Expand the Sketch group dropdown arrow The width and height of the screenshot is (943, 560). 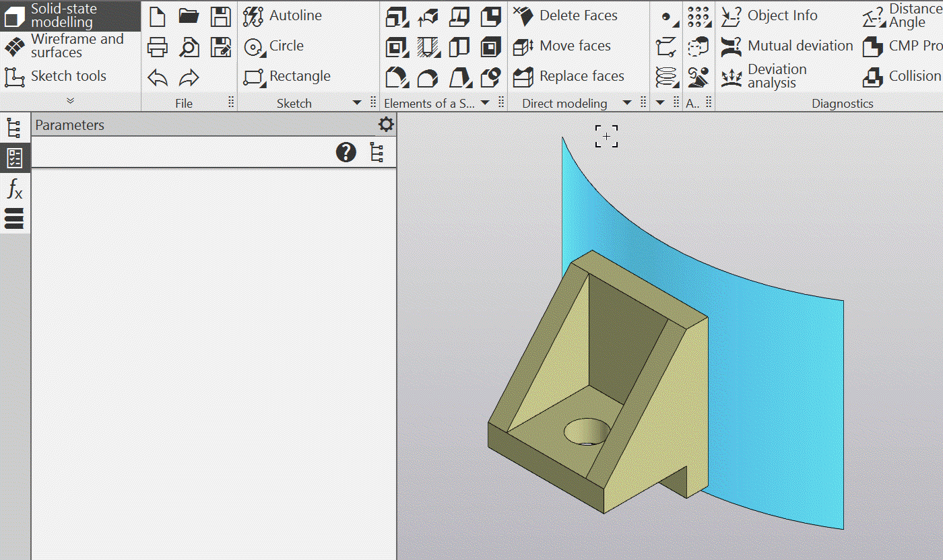[357, 103]
